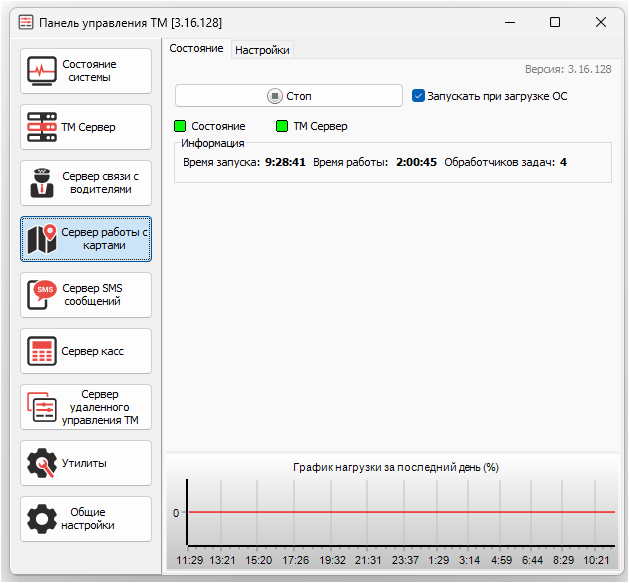
Task: Click the 11:29 time label on chart axis
Action: 190,560
